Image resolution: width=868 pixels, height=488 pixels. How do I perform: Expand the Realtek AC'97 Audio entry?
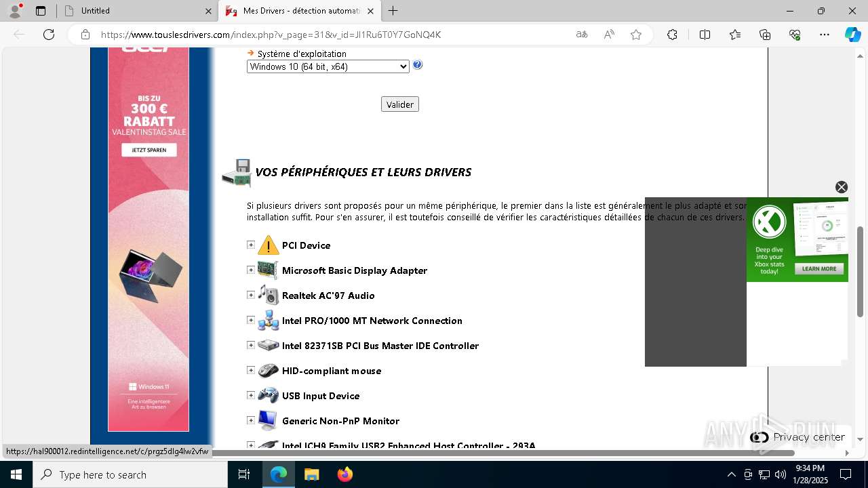(x=251, y=295)
